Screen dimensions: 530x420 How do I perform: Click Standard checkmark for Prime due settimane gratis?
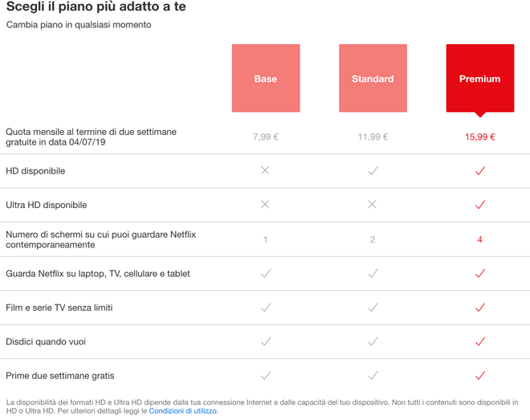point(373,375)
